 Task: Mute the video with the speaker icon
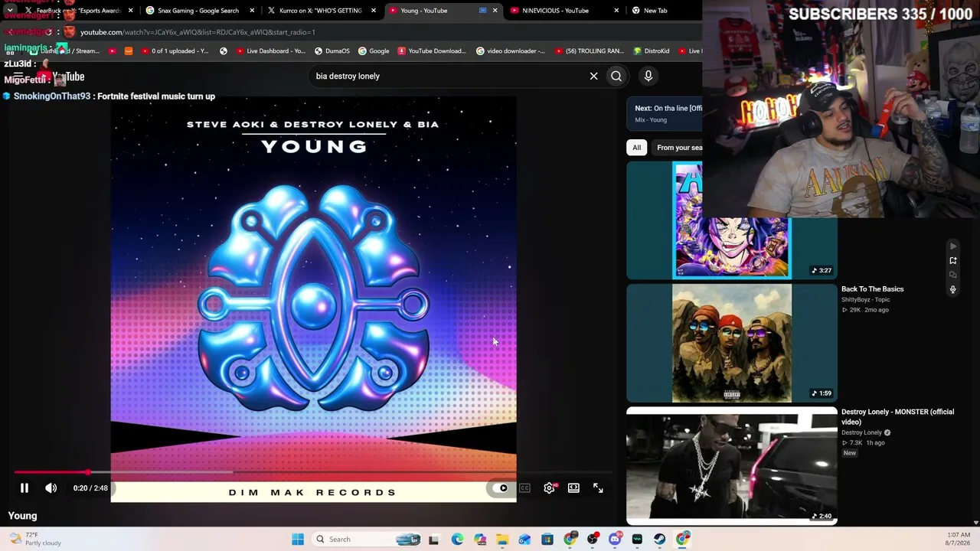click(51, 487)
